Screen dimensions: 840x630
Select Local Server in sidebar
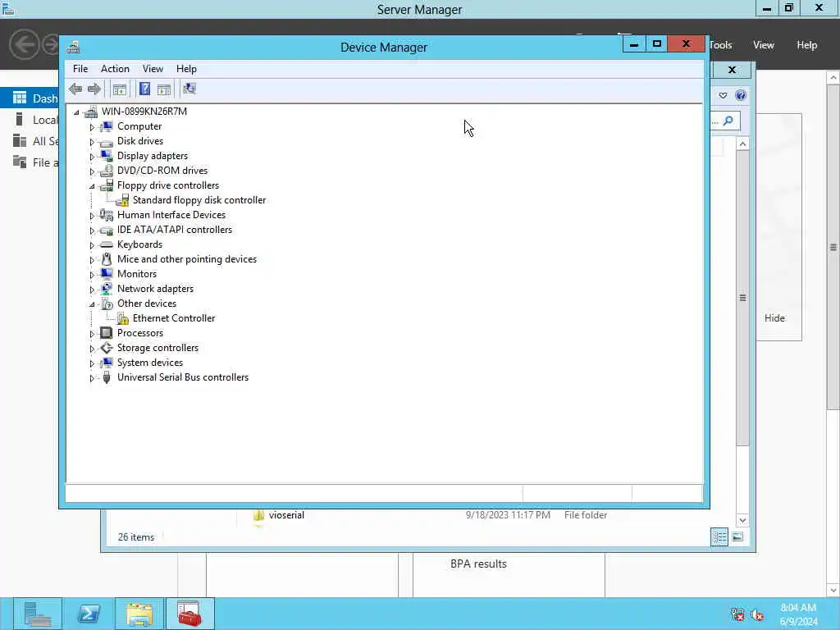[x=30, y=120]
